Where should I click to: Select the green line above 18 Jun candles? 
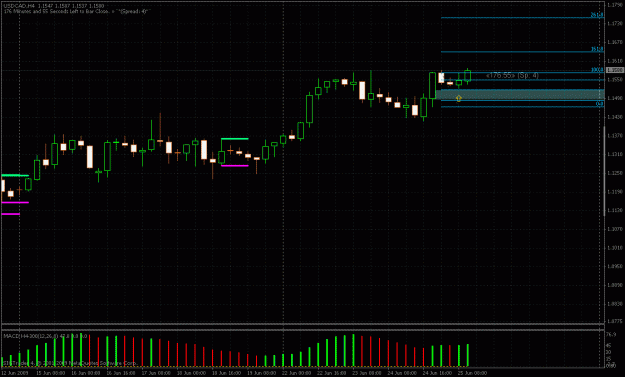point(235,139)
